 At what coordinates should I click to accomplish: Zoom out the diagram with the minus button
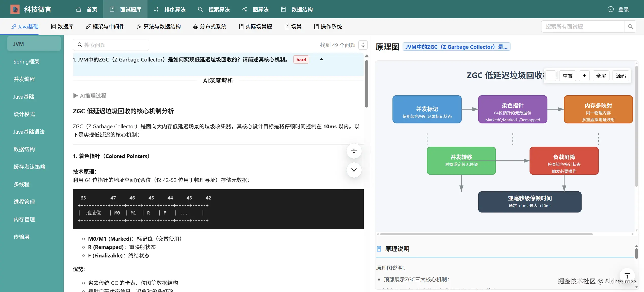click(551, 76)
